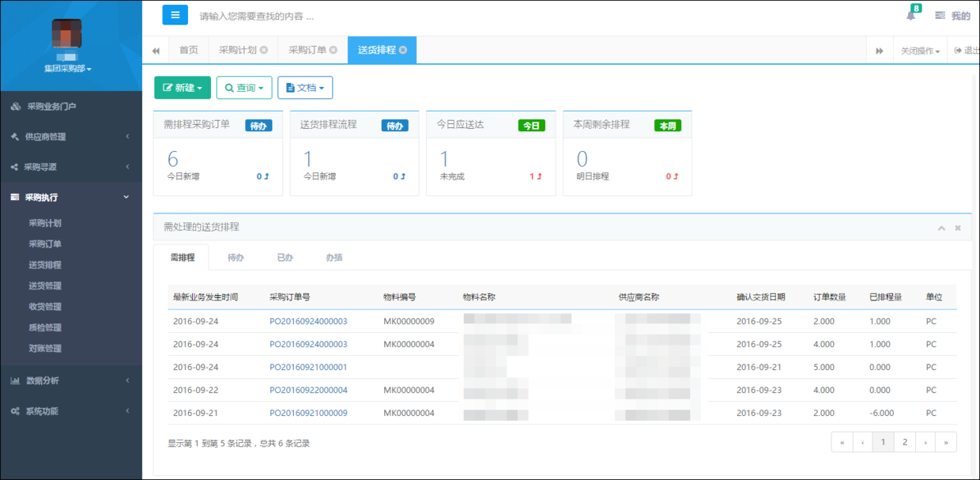Image resolution: width=980 pixels, height=480 pixels.
Task: Go to page 2 in pagination
Action: pyautogui.click(x=905, y=442)
